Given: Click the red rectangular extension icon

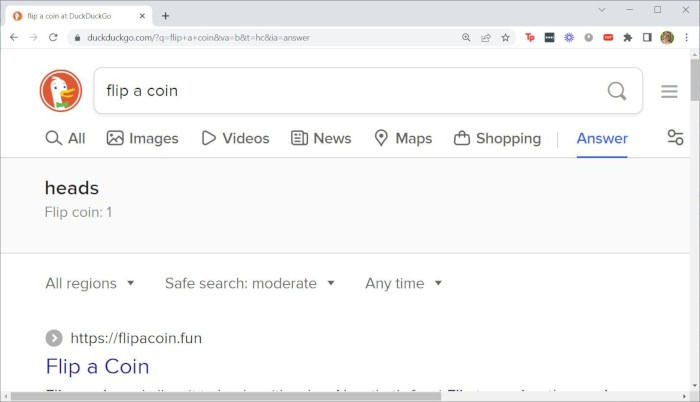Looking at the screenshot, I should [x=608, y=38].
